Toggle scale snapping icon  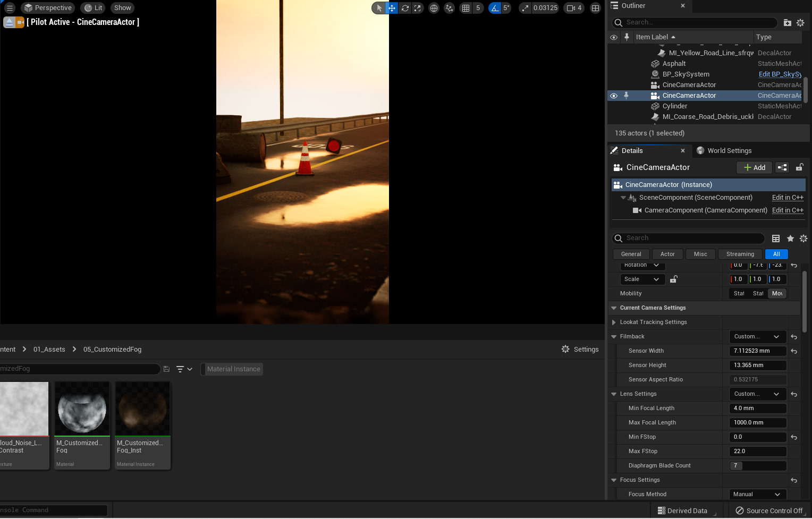(x=525, y=8)
